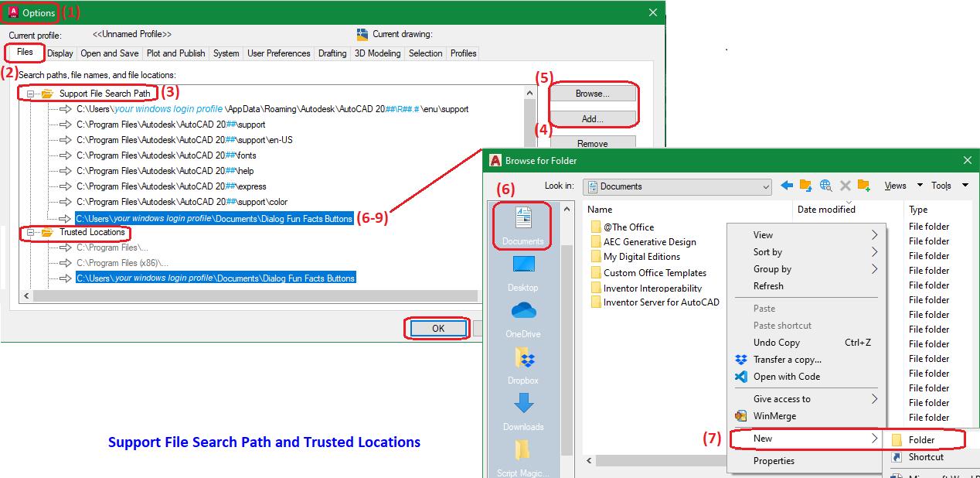This screenshot has width=980, height=478.
Task: Click the AutoCAD icon in Browse for Folder title
Action: click(x=495, y=160)
